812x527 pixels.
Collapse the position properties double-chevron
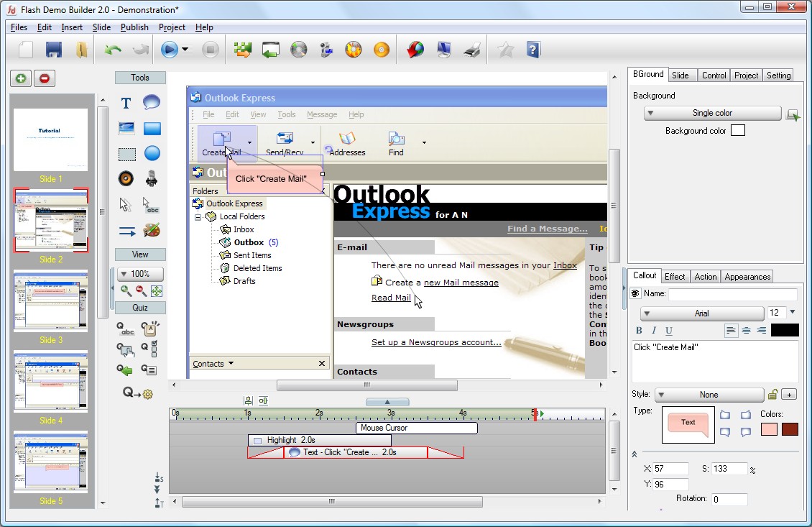tap(635, 454)
